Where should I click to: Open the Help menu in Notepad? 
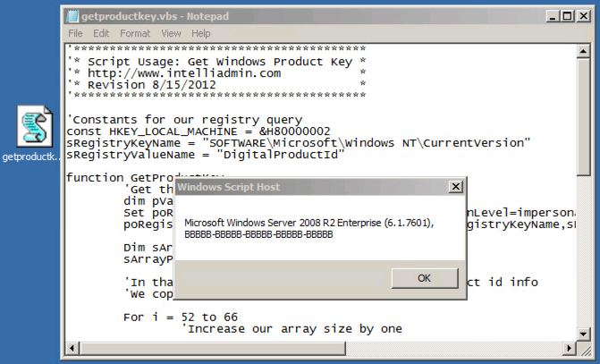pyautogui.click(x=201, y=33)
